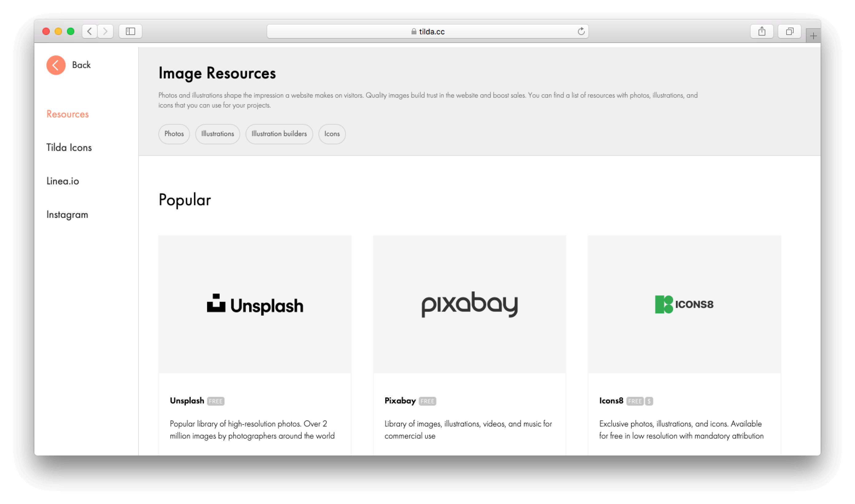The height and width of the screenshot is (504, 855).
Task: Open the Unsplash card title
Action: click(187, 401)
